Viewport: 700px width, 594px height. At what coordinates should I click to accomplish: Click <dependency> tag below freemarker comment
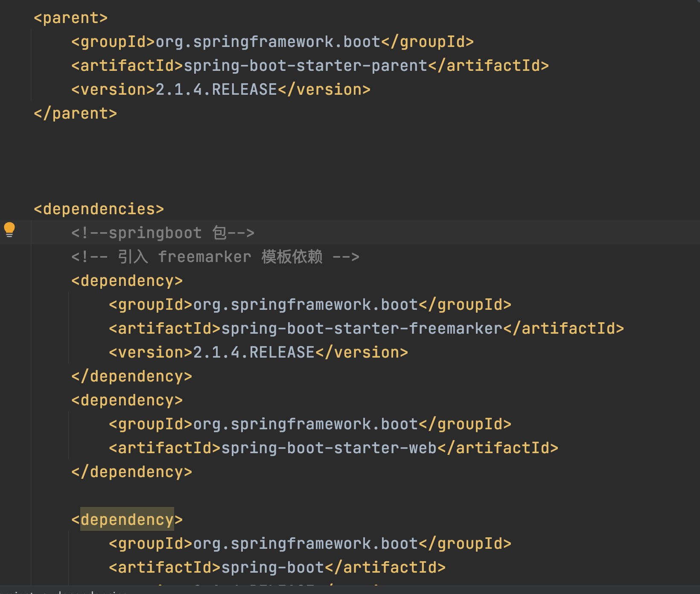(127, 281)
